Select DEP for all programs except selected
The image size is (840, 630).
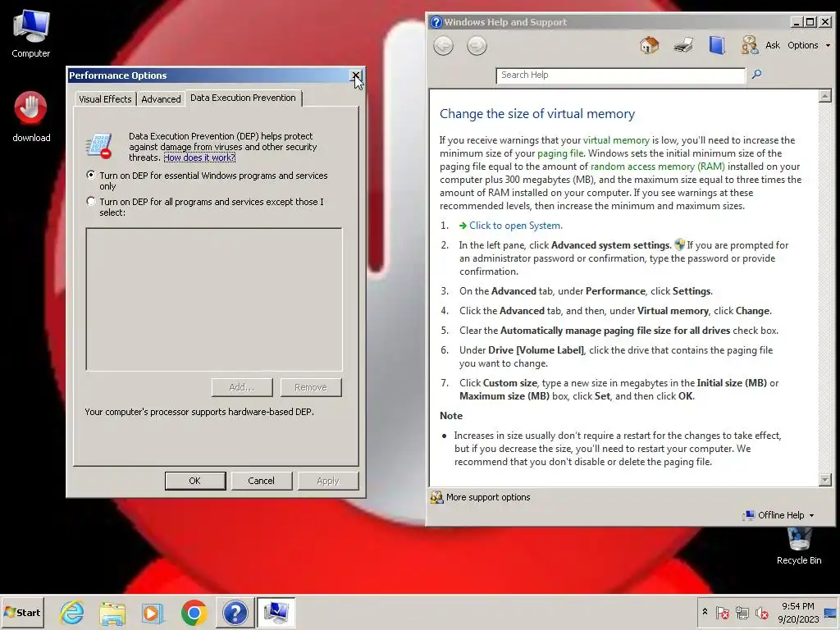pos(90,202)
